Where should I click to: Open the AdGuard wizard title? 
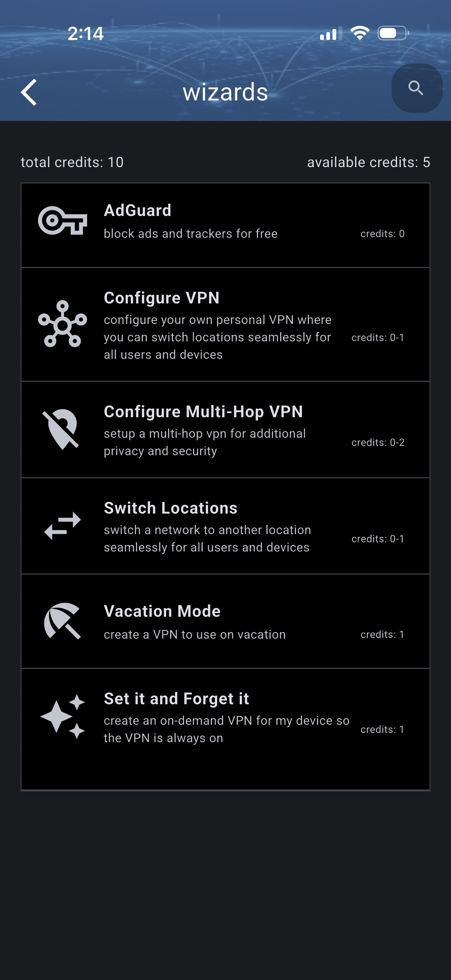[x=138, y=210]
